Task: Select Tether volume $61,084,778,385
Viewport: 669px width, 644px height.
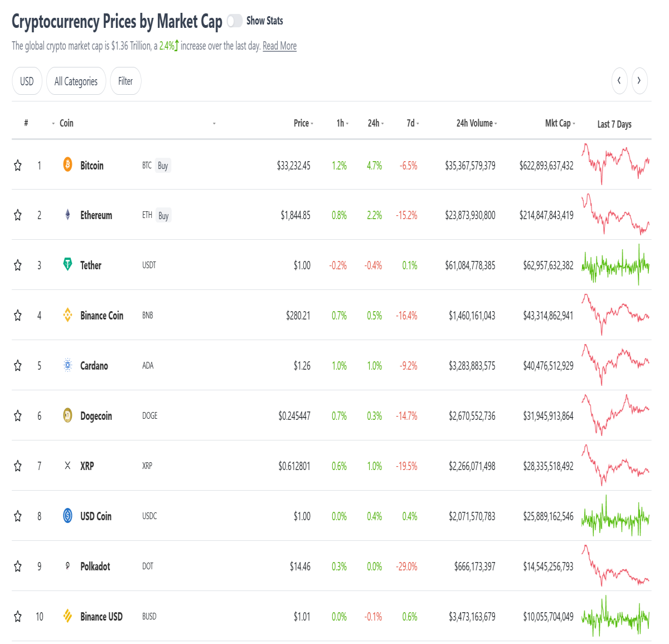Action: click(x=470, y=265)
